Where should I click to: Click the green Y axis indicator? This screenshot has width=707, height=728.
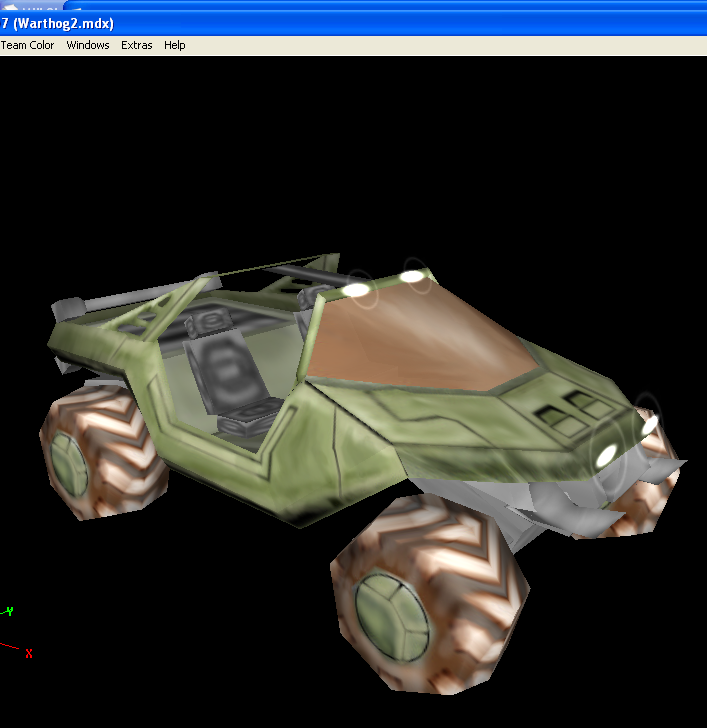(x=10, y=611)
